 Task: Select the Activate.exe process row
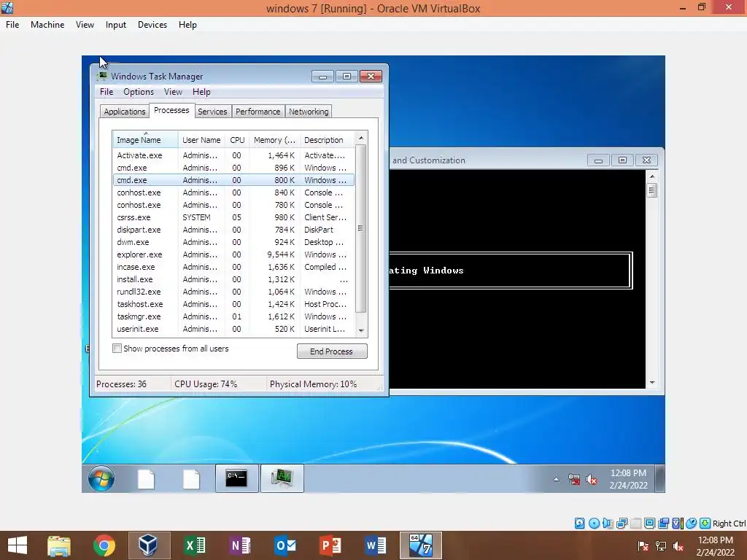coord(233,155)
